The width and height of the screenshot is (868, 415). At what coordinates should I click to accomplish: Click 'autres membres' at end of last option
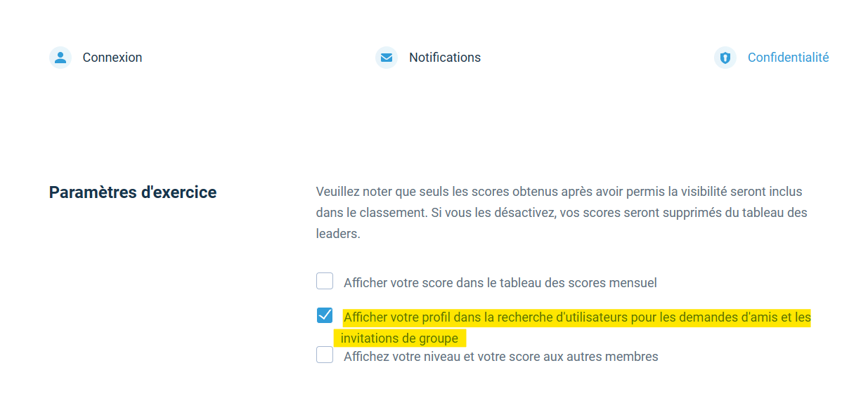tap(616, 357)
